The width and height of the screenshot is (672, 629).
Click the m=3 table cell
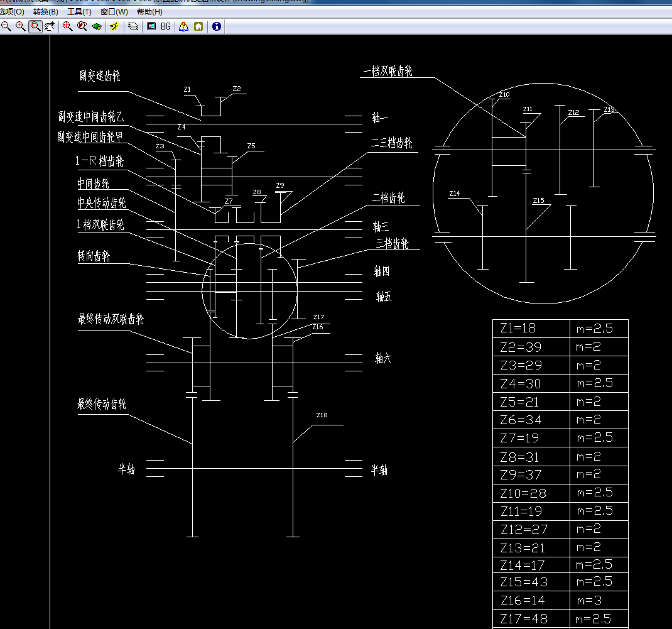point(599,600)
